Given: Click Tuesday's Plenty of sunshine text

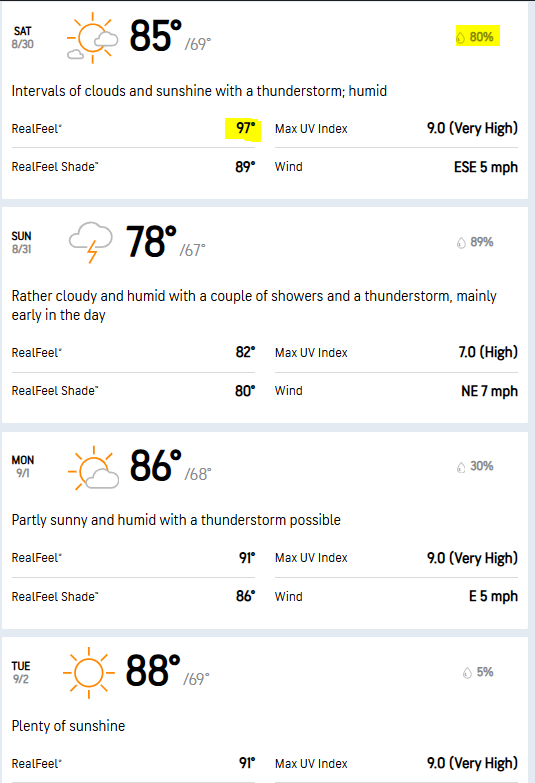Looking at the screenshot, I should (x=68, y=726).
